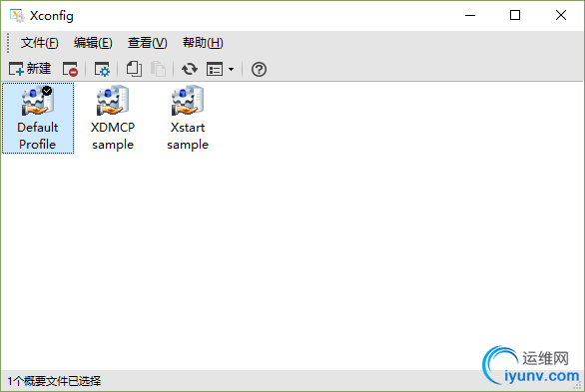Click the delete profile icon with red minus

point(70,69)
